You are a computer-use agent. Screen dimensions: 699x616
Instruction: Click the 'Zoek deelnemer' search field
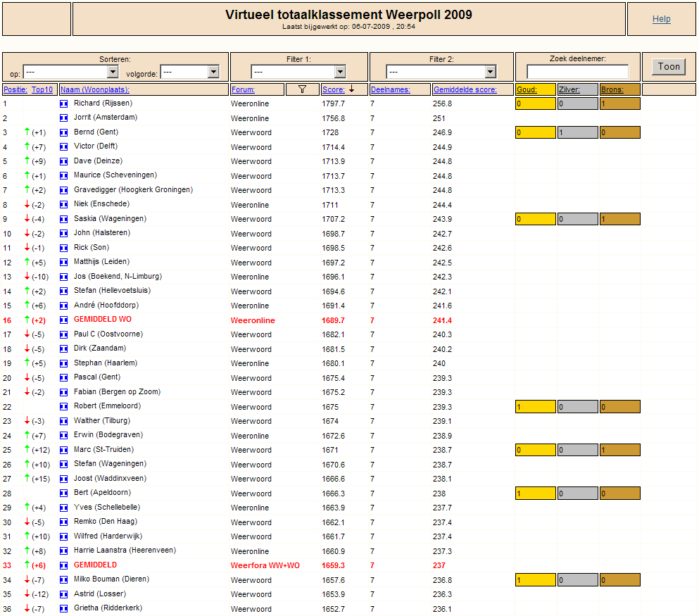click(x=577, y=72)
